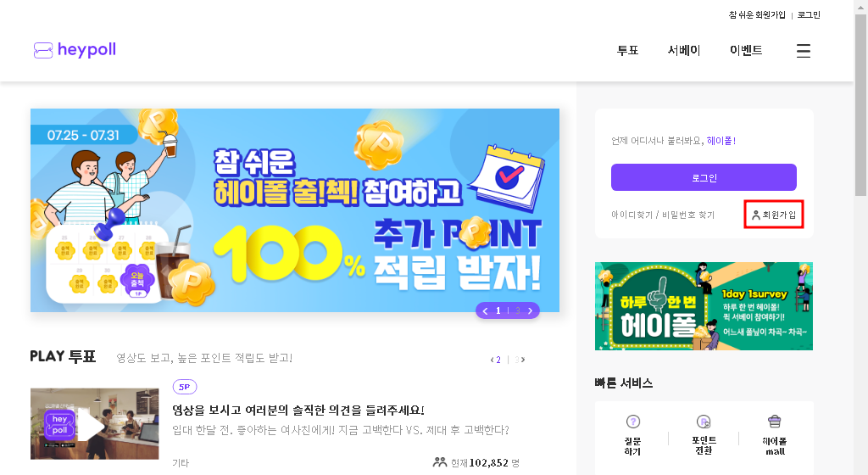This screenshot has height=475, width=868.
Task: Play the heypoll video thumbnail
Action: click(x=95, y=423)
